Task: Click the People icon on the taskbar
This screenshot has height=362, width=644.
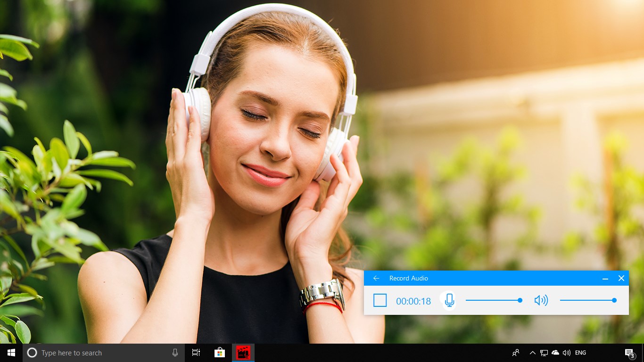Action: click(515, 353)
